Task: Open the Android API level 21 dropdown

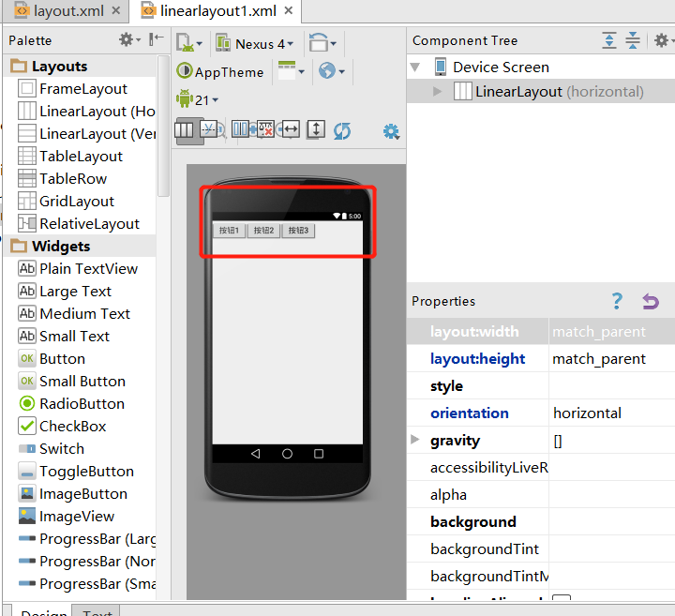Action: coord(197,99)
